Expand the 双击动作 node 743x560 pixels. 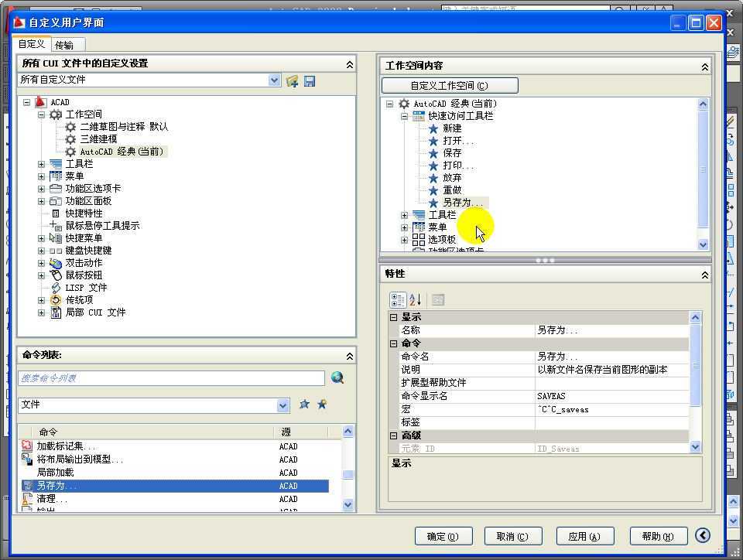click(x=41, y=263)
